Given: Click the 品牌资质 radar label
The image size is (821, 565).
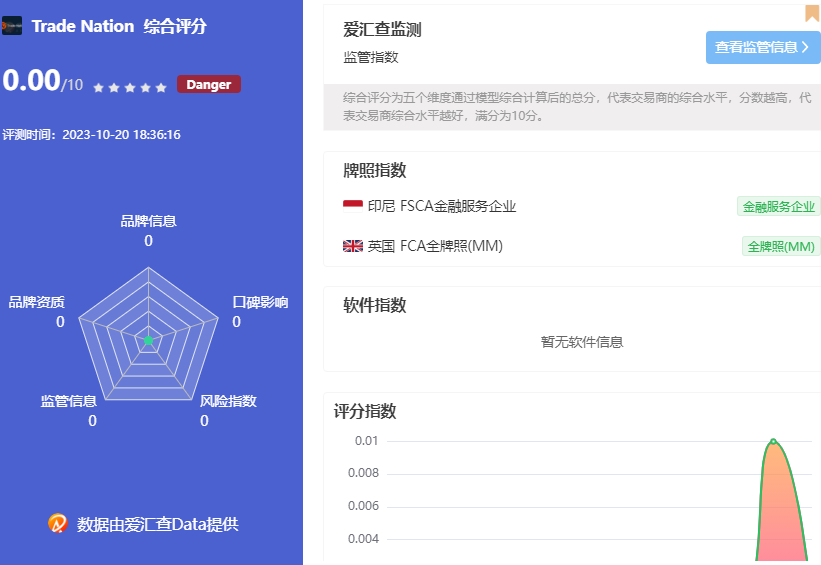Looking at the screenshot, I should (36, 302).
